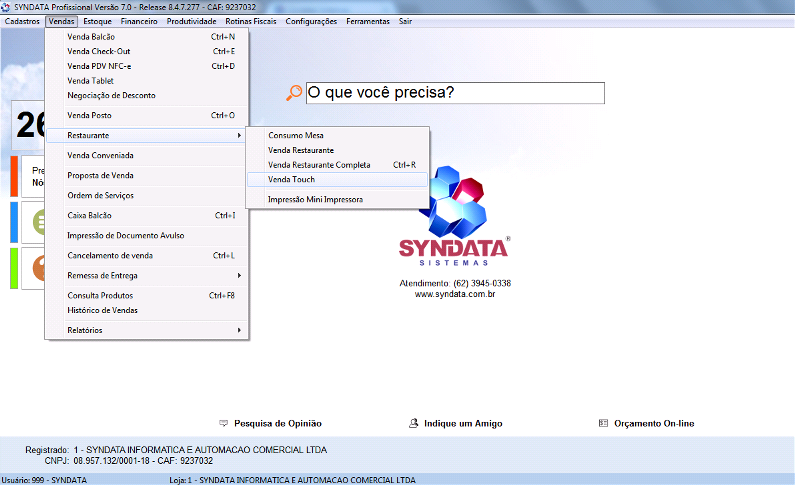Viewport: 795px width, 485px height.
Task: Click the Pesquisa de Opinião speech bubble icon
Action: [223, 423]
